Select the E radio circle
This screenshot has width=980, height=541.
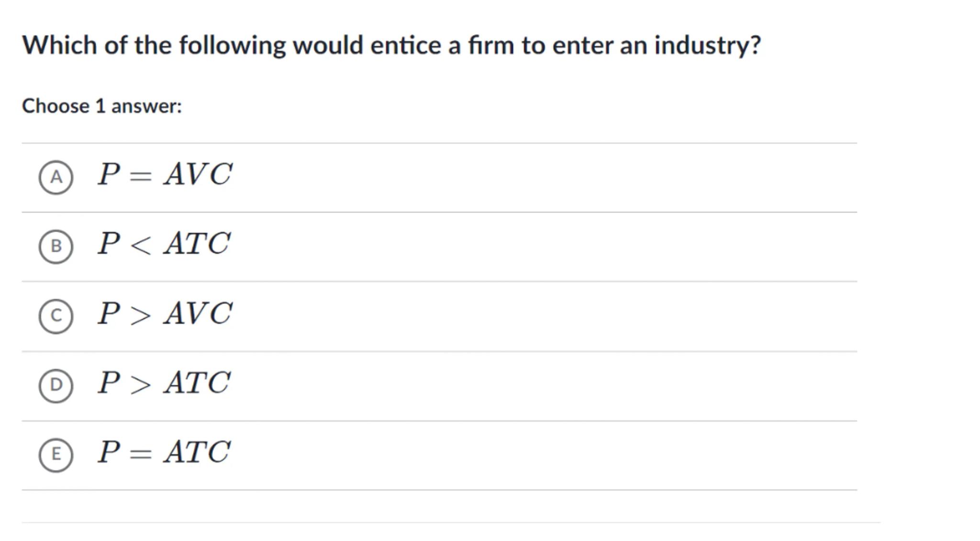point(56,455)
